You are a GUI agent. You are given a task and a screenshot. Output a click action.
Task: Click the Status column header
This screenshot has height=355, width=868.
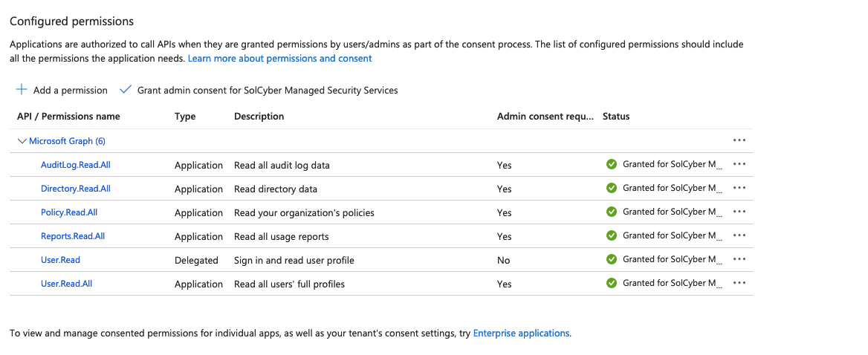616,117
